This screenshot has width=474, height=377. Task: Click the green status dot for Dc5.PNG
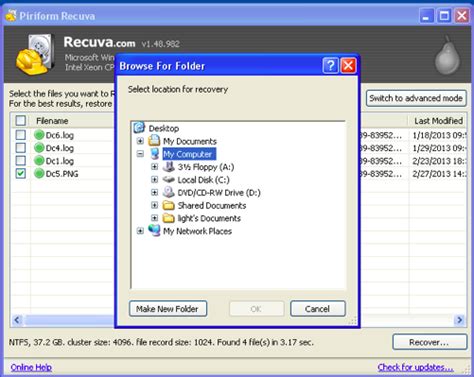[39, 173]
